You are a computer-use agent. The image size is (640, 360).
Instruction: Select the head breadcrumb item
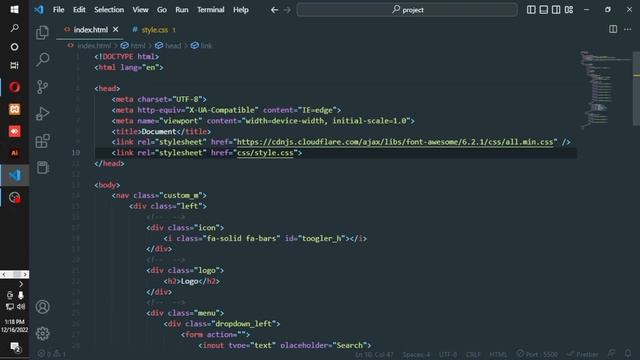tap(173, 46)
